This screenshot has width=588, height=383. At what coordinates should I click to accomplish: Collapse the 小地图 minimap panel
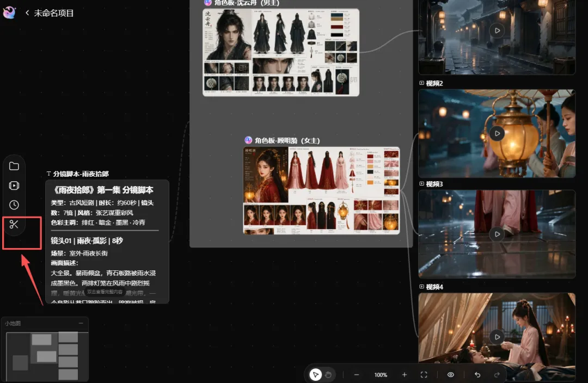pos(81,323)
